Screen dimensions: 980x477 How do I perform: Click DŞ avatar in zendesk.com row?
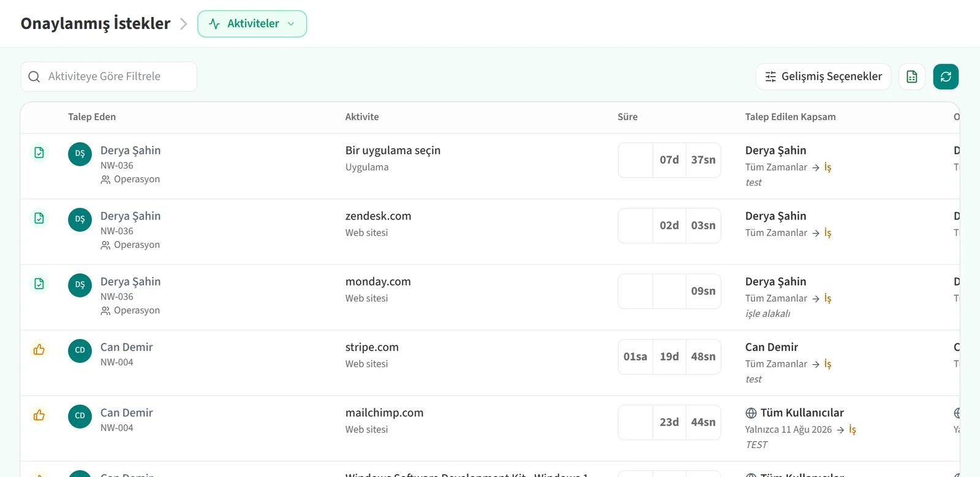(x=80, y=219)
